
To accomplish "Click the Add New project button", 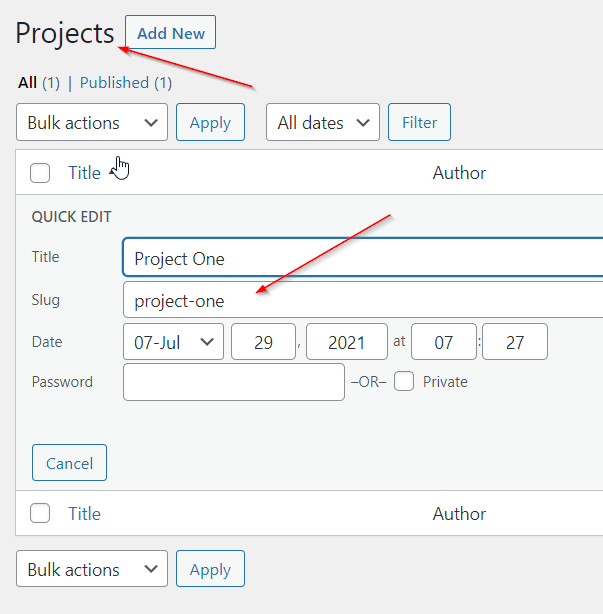I will coord(170,33).
